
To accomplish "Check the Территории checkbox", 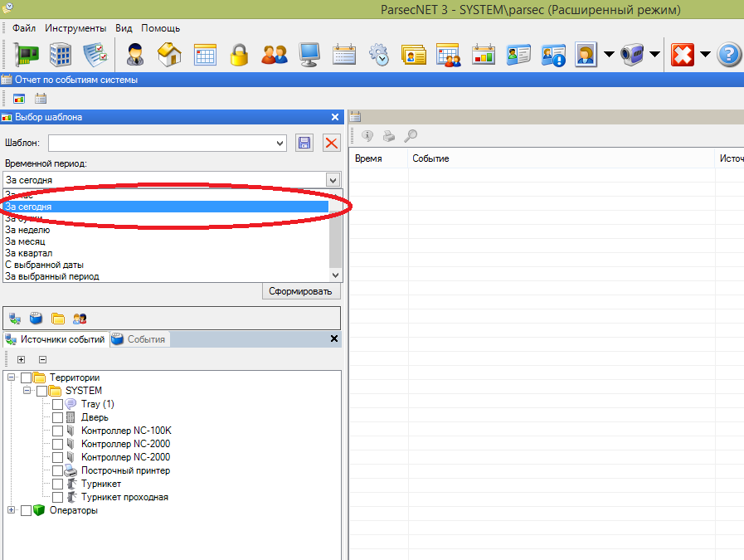I will click(26, 377).
